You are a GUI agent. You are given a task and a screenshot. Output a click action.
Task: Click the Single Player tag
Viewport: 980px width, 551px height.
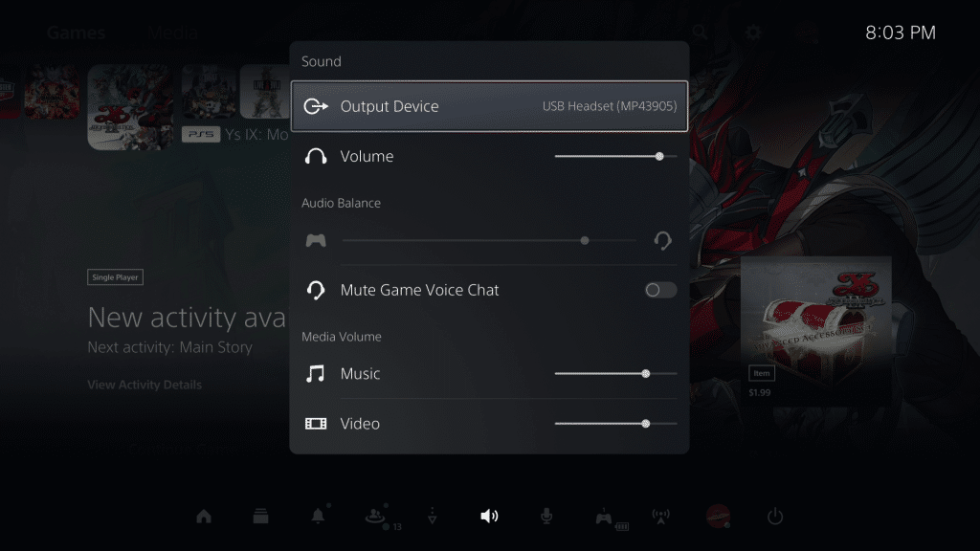click(x=115, y=277)
